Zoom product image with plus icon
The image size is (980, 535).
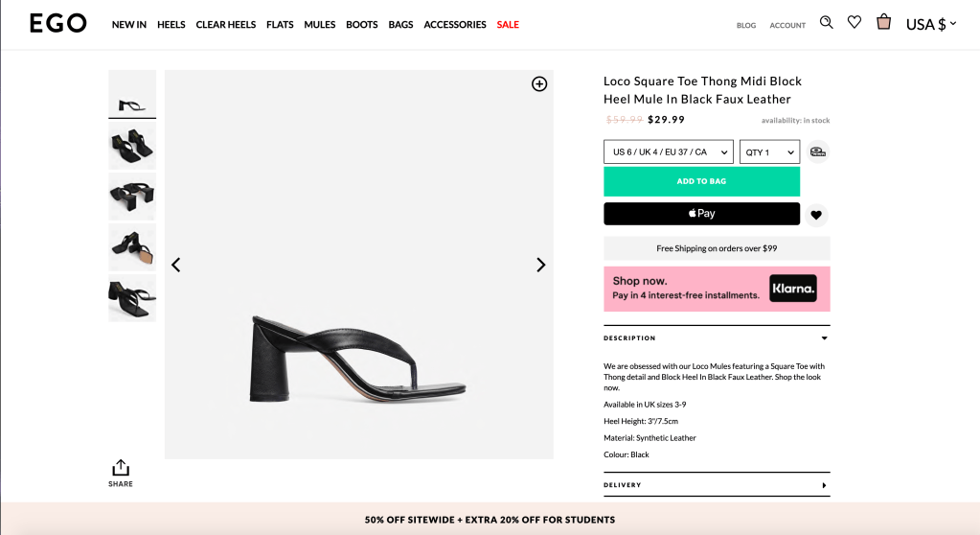[539, 83]
